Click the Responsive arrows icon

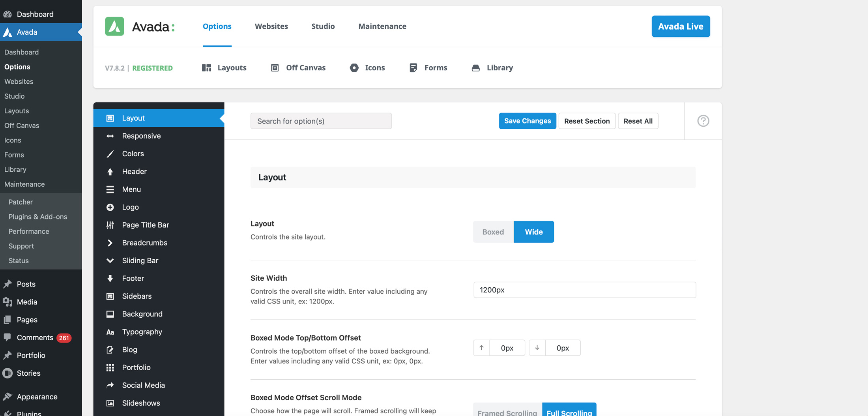pos(110,136)
